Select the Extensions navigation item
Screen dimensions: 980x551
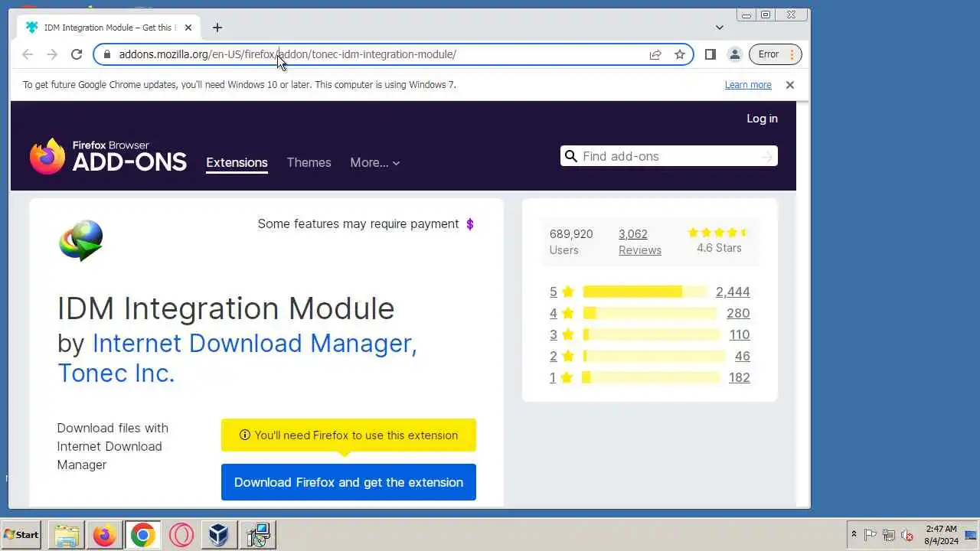237,162
